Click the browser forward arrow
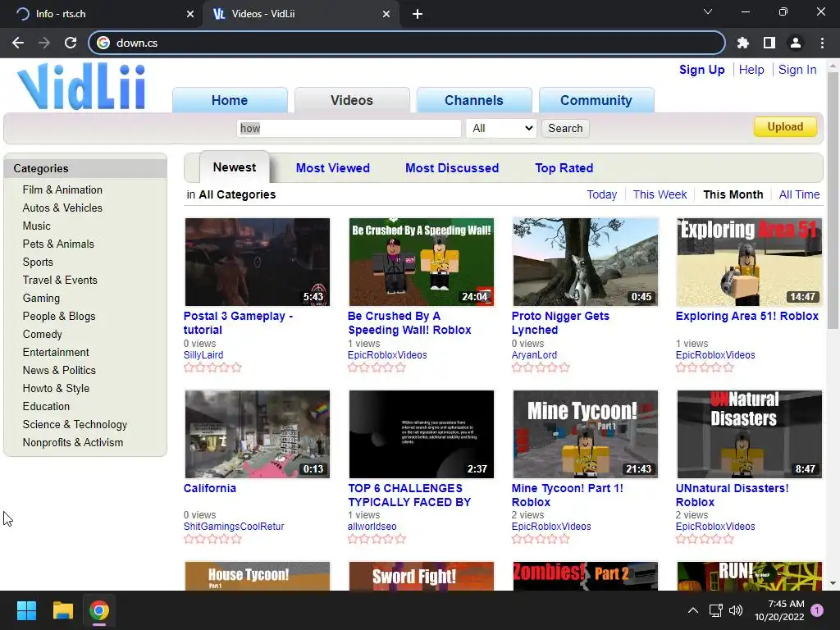Screen dimensions: 840x630 (x=44, y=43)
